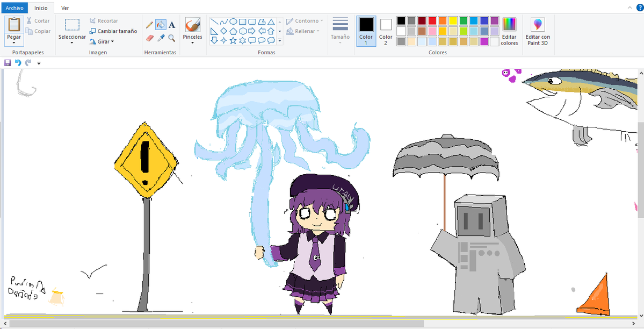This screenshot has width=644, height=329.
Task: Open Editar colores dialog
Action: [x=509, y=31]
